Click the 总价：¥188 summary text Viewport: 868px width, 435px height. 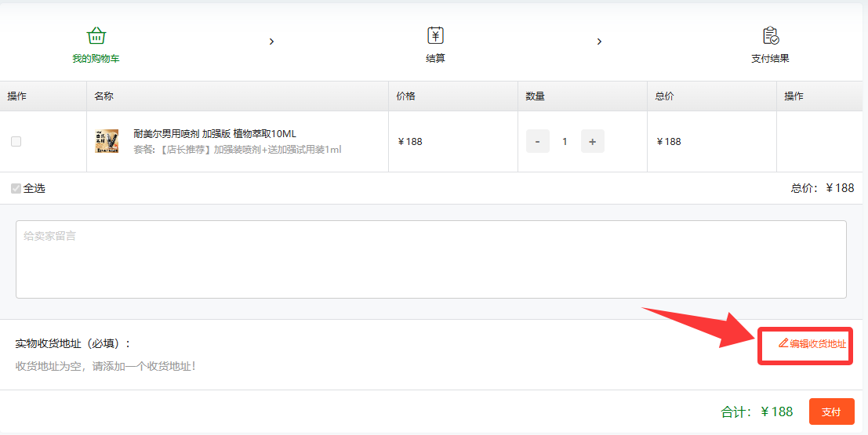coord(823,188)
